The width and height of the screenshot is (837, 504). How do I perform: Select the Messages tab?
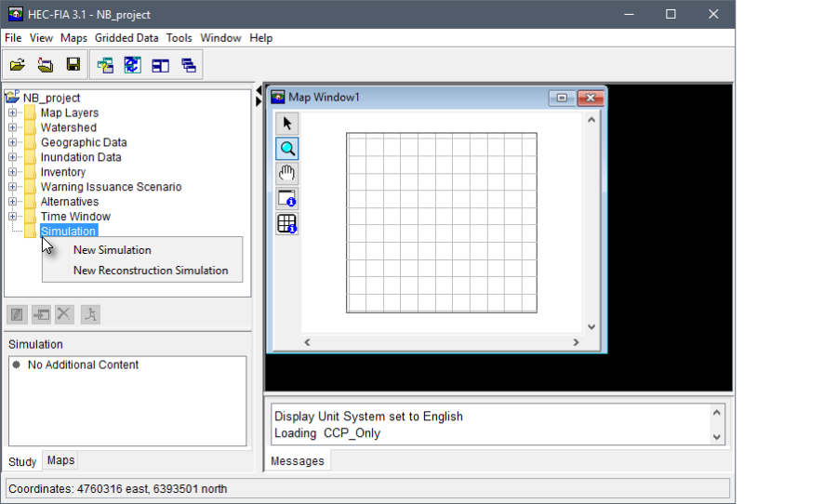[298, 461]
